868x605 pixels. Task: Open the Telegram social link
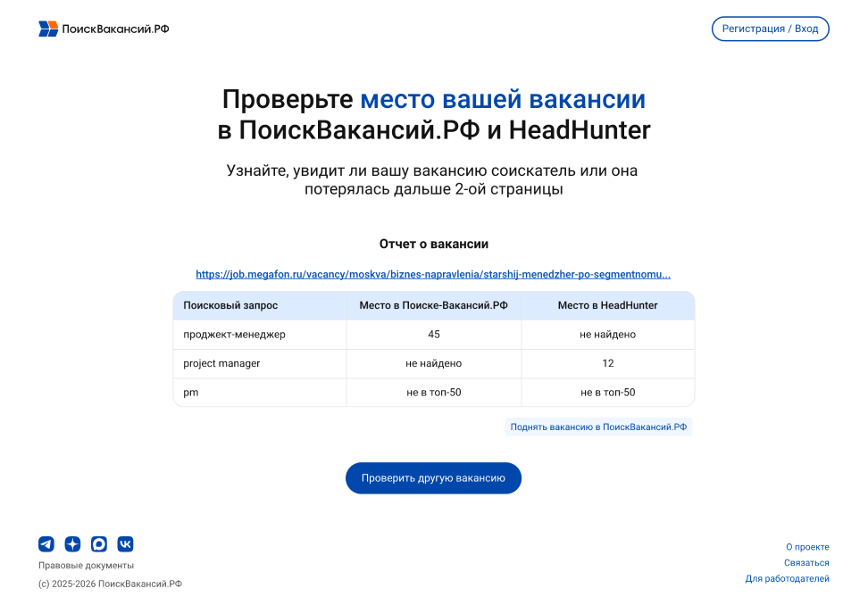[x=46, y=544]
